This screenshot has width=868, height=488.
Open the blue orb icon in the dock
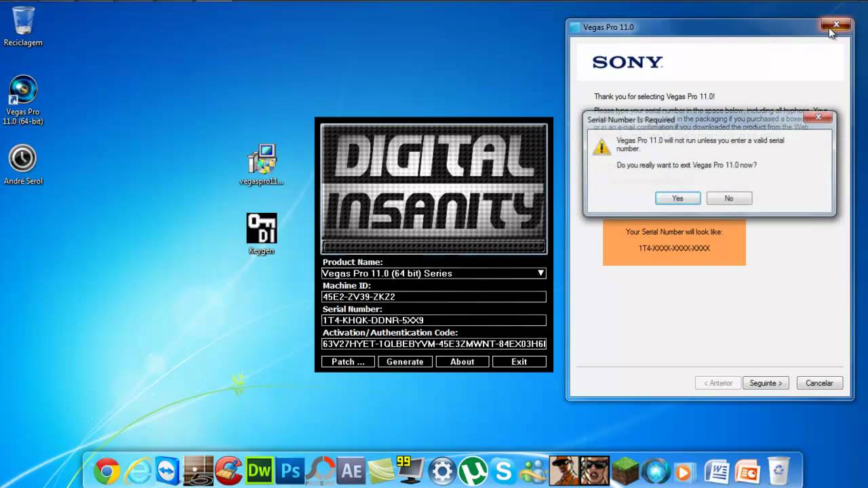pos(656,470)
